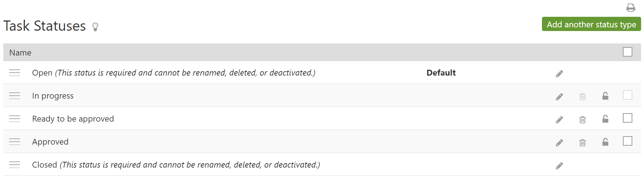Select the Ready to be approved checkbox
This screenshot has width=644, height=176.
coord(628,118)
